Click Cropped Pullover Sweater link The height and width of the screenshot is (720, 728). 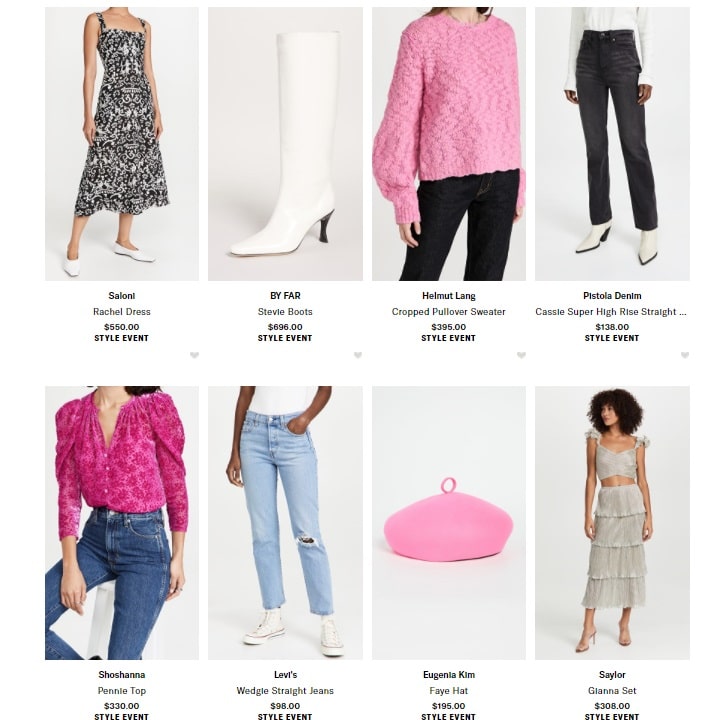[x=448, y=312]
